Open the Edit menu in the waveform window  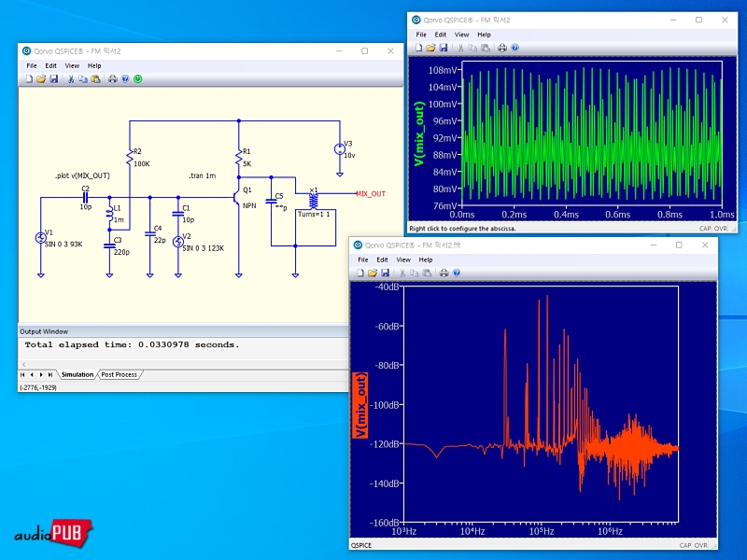point(441,35)
